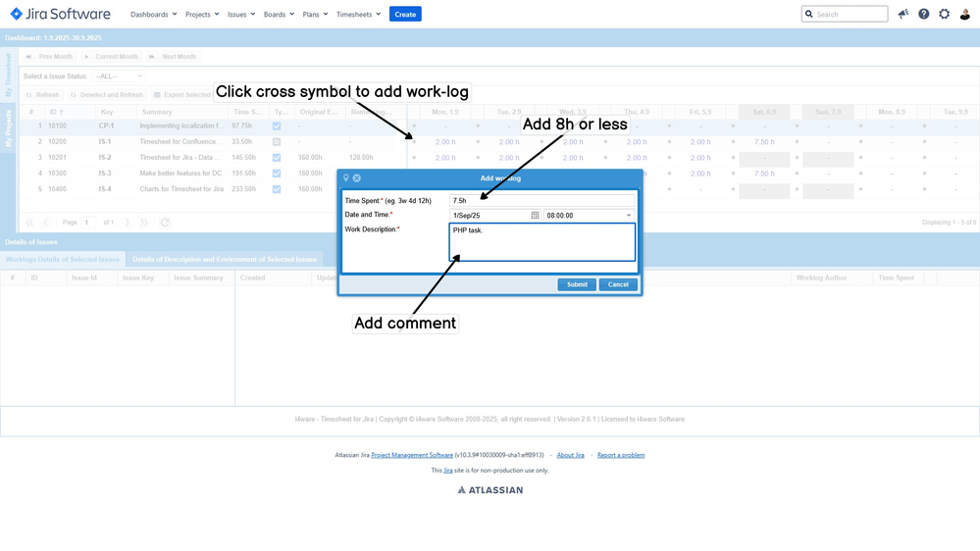Click the Cancel button in the dialog

coord(618,284)
